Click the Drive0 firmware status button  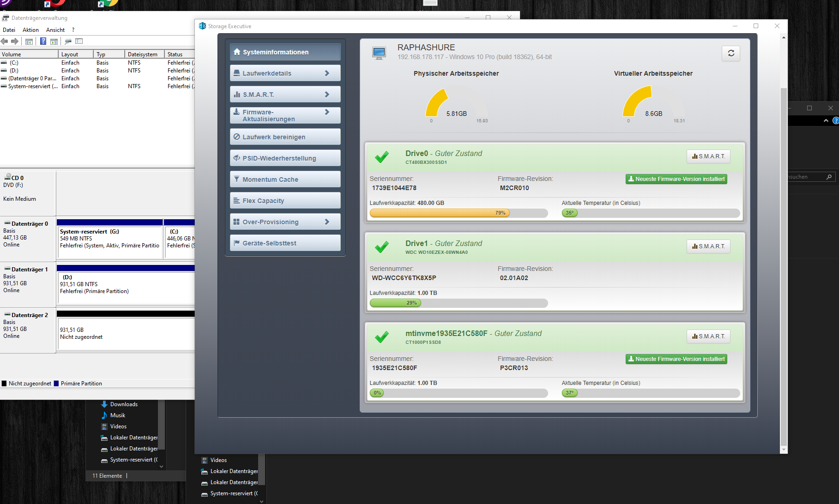tap(676, 179)
